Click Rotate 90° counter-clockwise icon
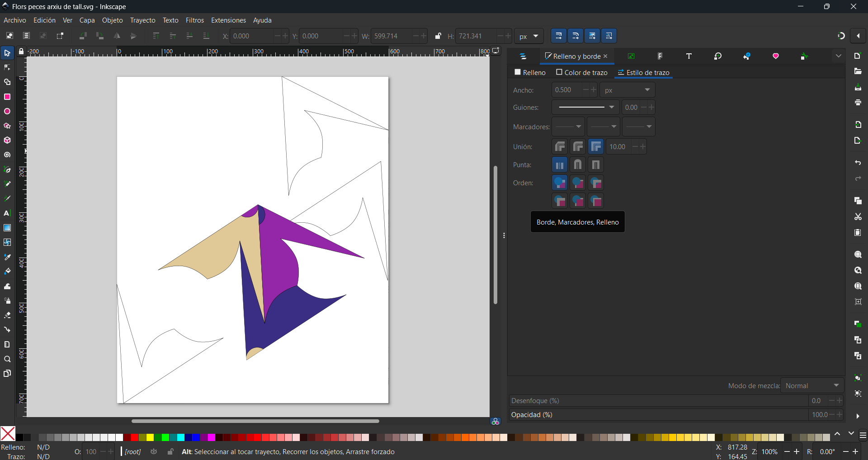The image size is (868, 460). [83, 36]
